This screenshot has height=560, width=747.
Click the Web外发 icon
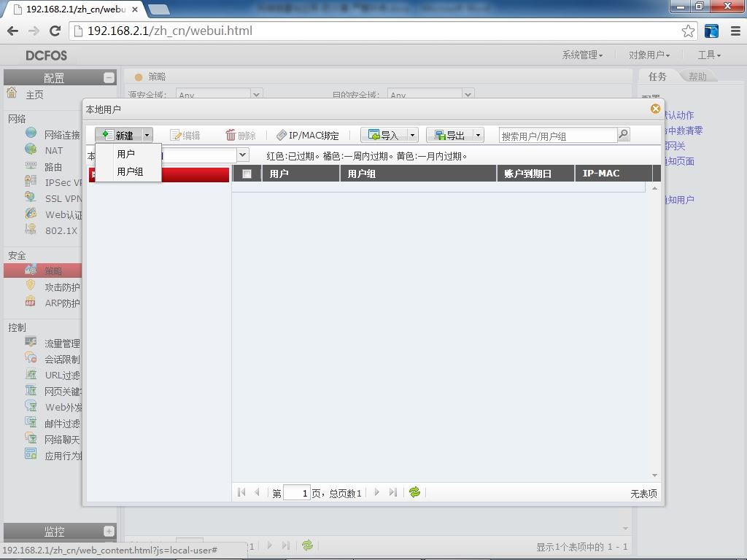point(31,405)
